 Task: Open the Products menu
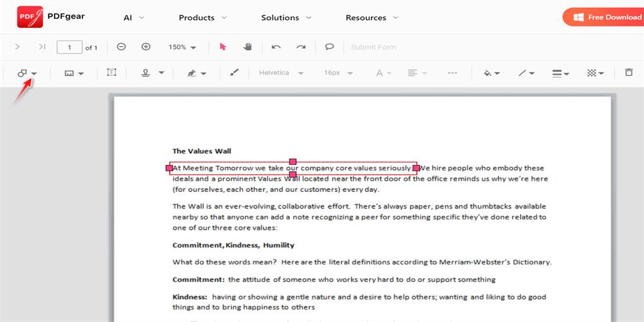[203, 17]
